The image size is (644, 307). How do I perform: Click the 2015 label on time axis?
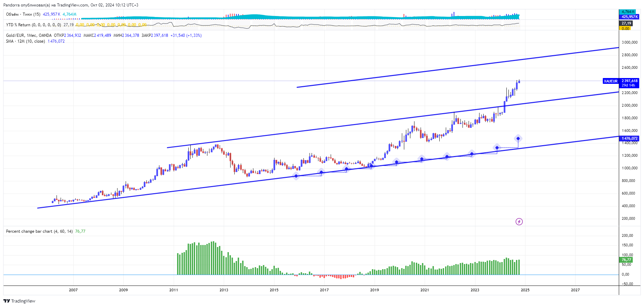tap(274, 290)
